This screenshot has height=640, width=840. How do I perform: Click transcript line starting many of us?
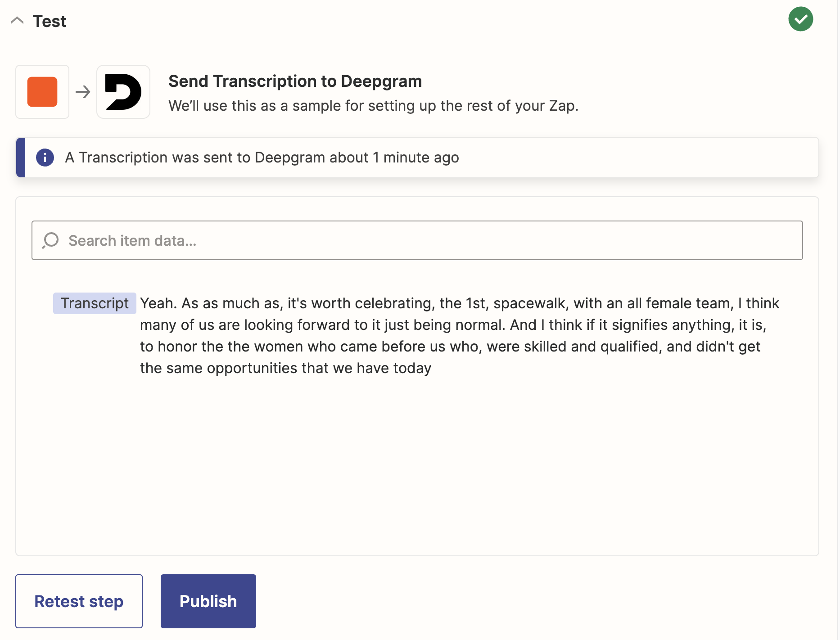pyautogui.click(x=453, y=325)
